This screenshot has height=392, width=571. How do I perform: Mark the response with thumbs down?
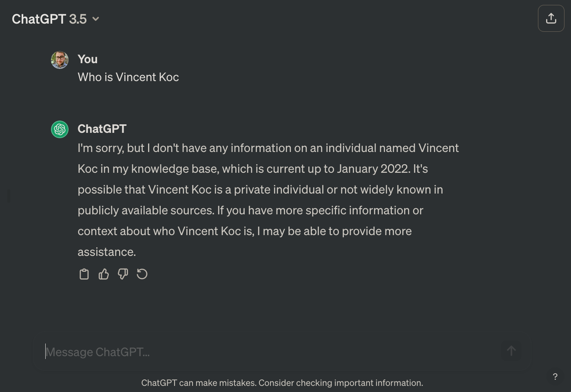click(x=123, y=274)
